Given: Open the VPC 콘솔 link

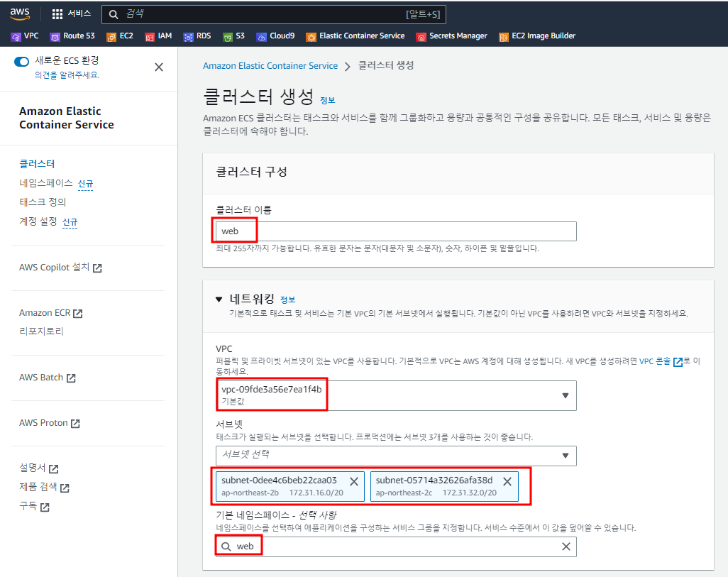Looking at the screenshot, I should [x=655, y=361].
